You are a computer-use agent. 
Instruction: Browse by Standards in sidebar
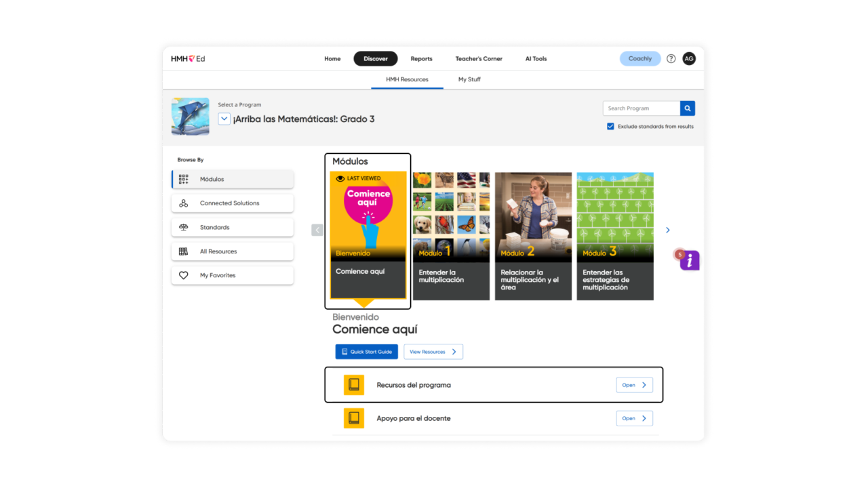pyautogui.click(x=233, y=228)
